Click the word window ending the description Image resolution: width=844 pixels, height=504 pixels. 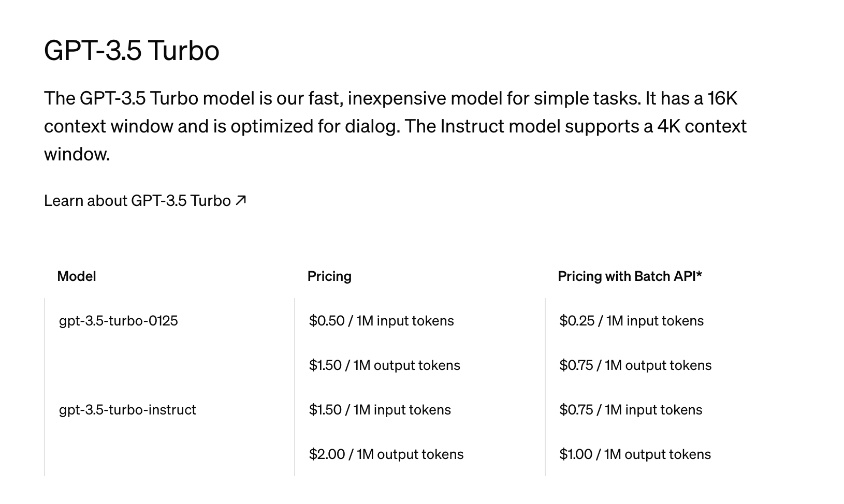click(x=77, y=154)
